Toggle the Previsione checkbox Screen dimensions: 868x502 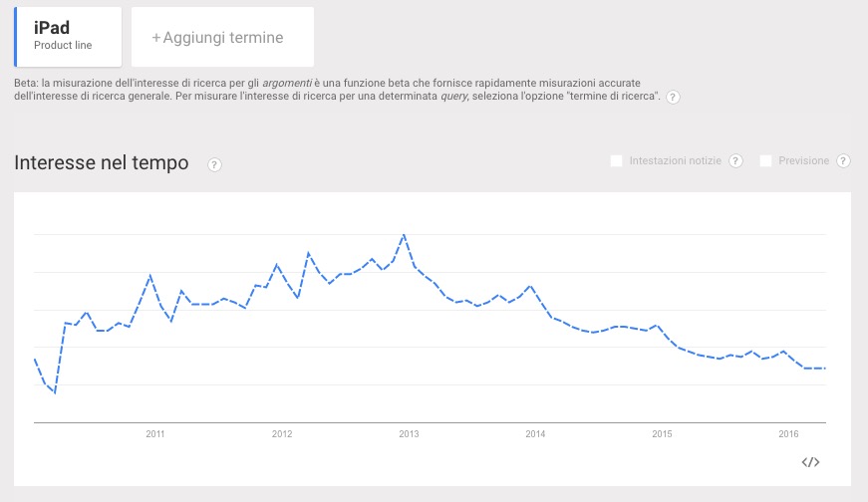pos(765,161)
